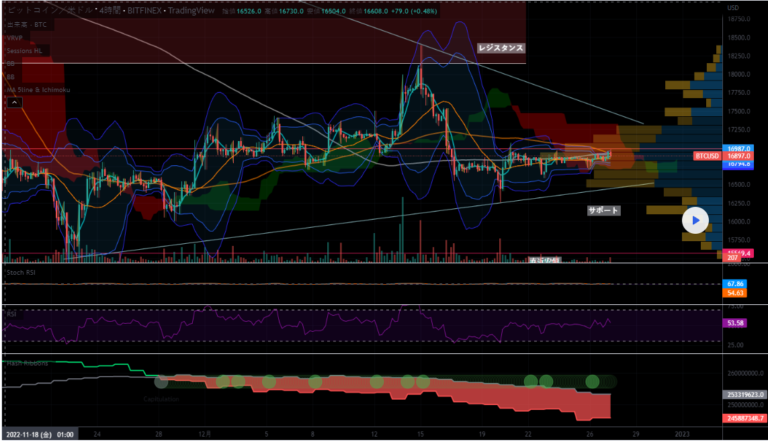Click the サポート text annotation
The height and width of the screenshot is (442, 768).
603,211
